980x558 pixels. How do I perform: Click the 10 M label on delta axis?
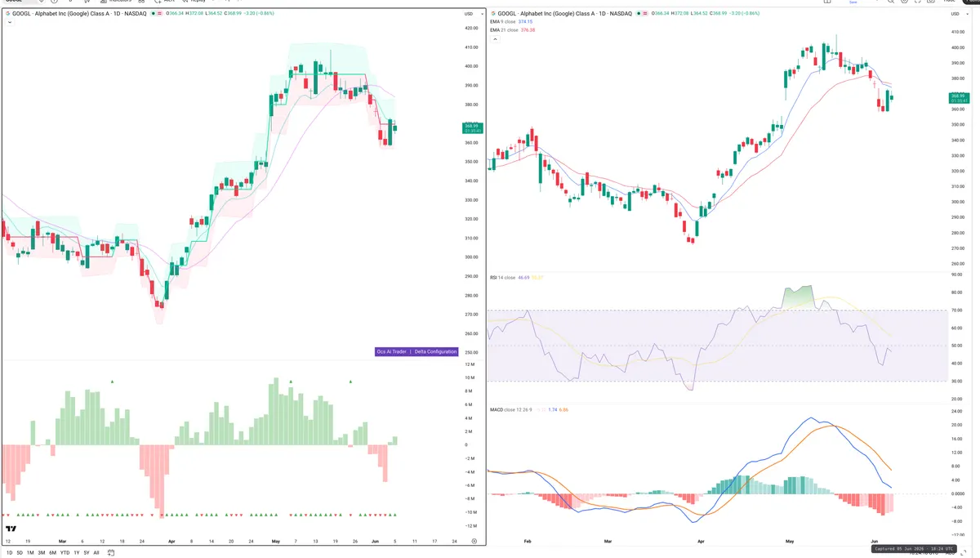point(470,377)
